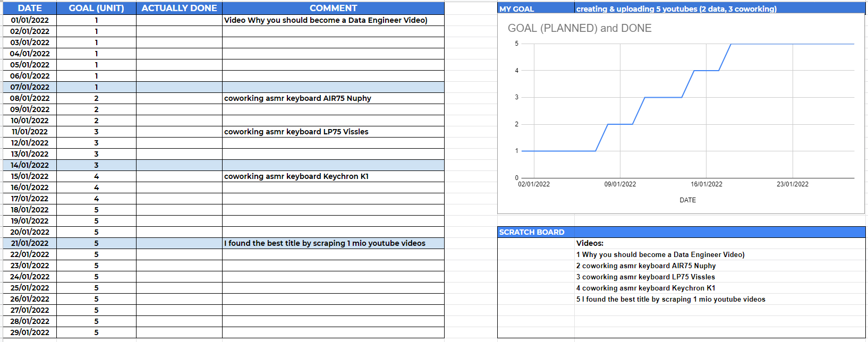The height and width of the screenshot is (342, 868).
Task: Select the highlighted 14/01/2022 date cell
Action: (x=30, y=165)
